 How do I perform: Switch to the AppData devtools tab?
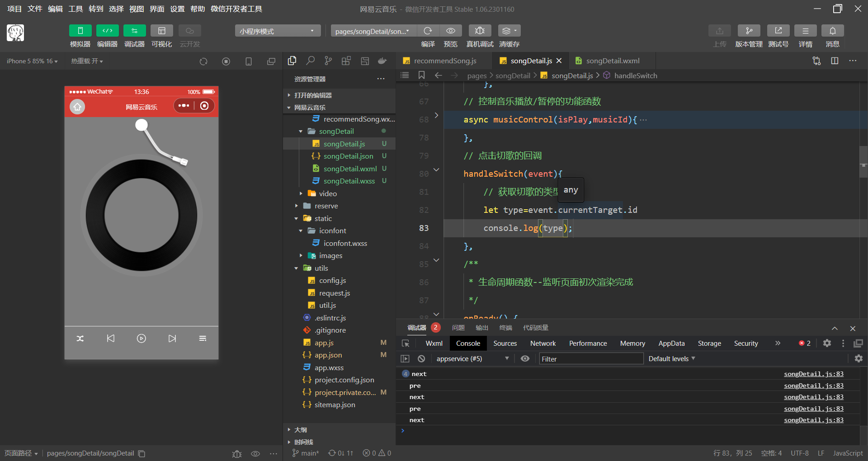pyautogui.click(x=671, y=343)
